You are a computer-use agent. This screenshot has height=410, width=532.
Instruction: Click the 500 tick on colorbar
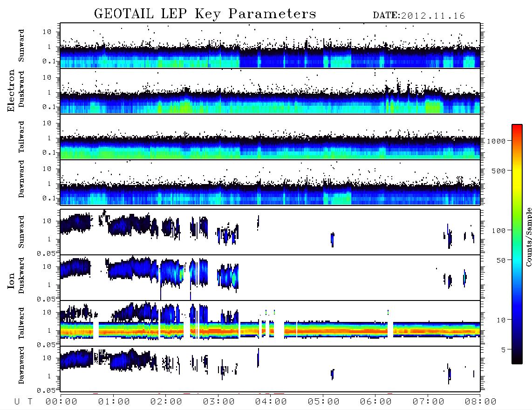click(498, 171)
